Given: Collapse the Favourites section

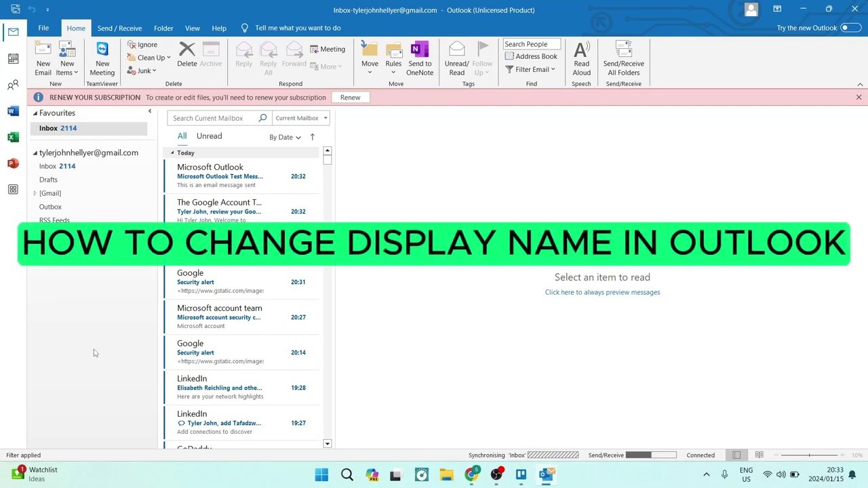Looking at the screenshot, I should click(35, 113).
